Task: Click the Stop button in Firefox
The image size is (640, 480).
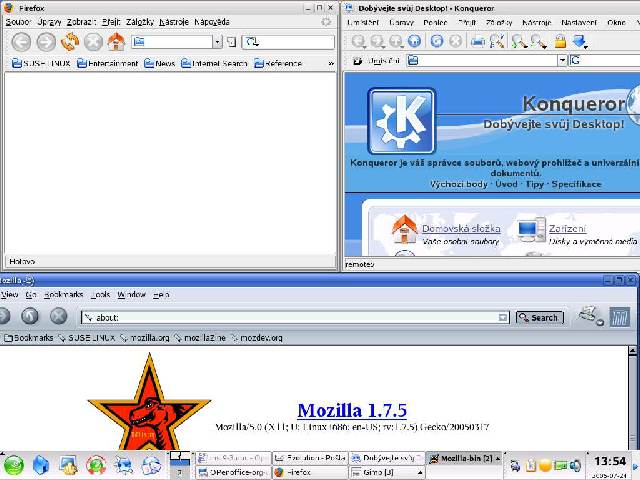Action: coord(93,42)
